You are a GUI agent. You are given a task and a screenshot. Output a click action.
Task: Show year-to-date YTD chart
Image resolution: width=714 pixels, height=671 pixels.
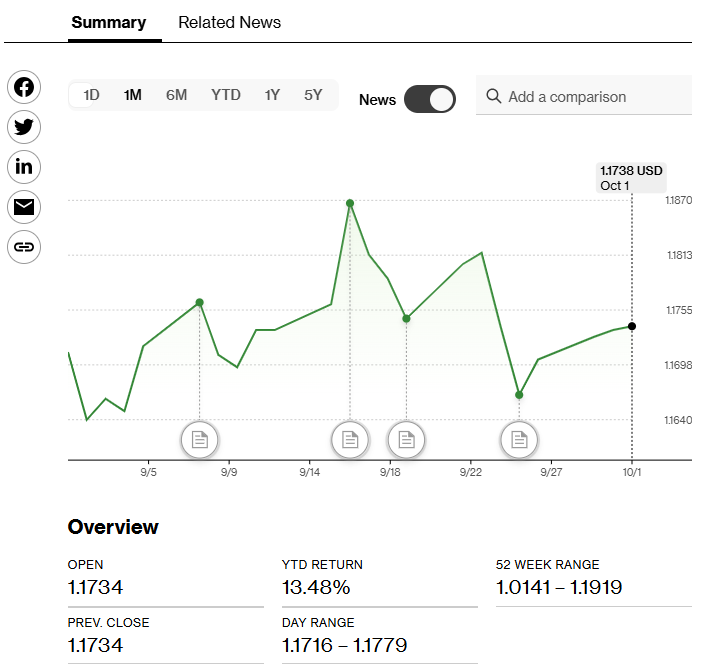pos(225,95)
